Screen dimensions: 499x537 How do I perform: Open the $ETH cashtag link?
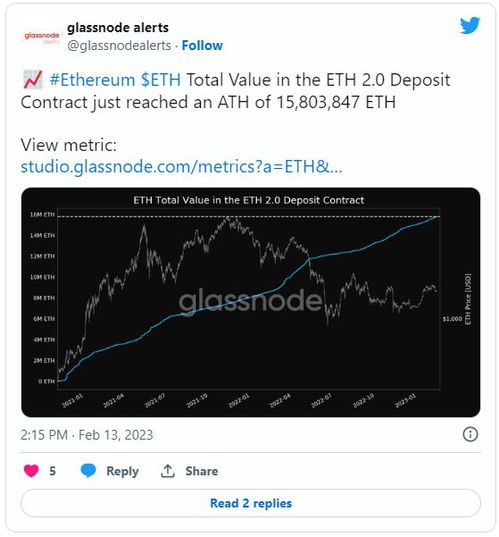click(x=161, y=80)
